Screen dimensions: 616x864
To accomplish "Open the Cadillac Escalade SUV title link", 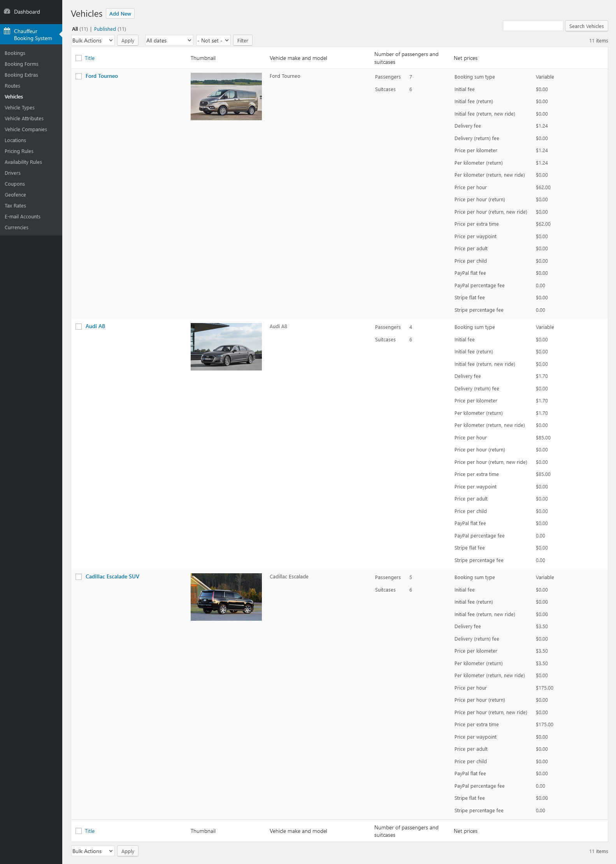I will 112,576.
